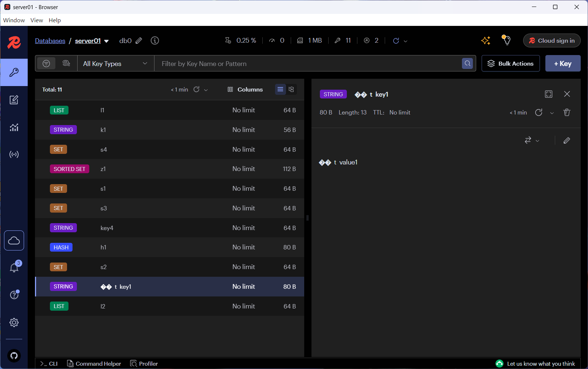The width and height of the screenshot is (588, 369).
Task: Edit database alias with pencil icon
Action: pos(139,40)
